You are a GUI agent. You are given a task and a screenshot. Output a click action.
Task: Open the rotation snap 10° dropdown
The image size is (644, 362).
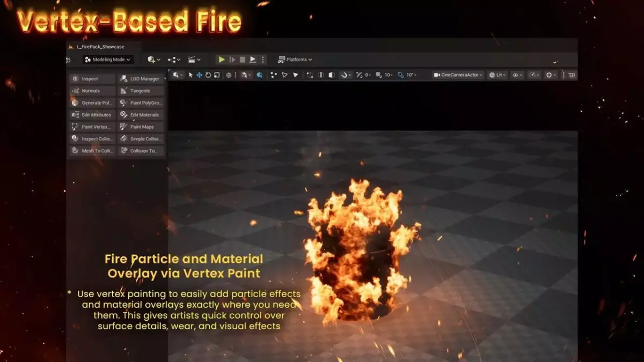coord(411,75)
